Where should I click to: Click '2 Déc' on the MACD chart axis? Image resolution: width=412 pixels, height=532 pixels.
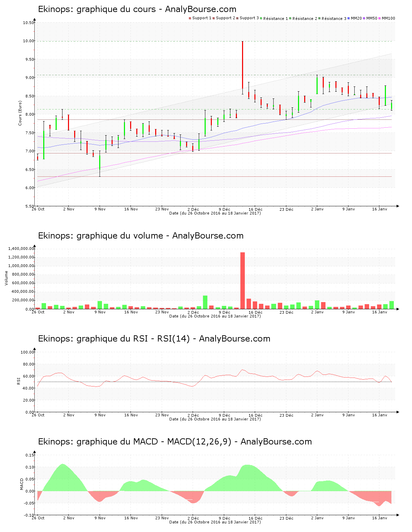pyautogui.click(x=193, y=518)
